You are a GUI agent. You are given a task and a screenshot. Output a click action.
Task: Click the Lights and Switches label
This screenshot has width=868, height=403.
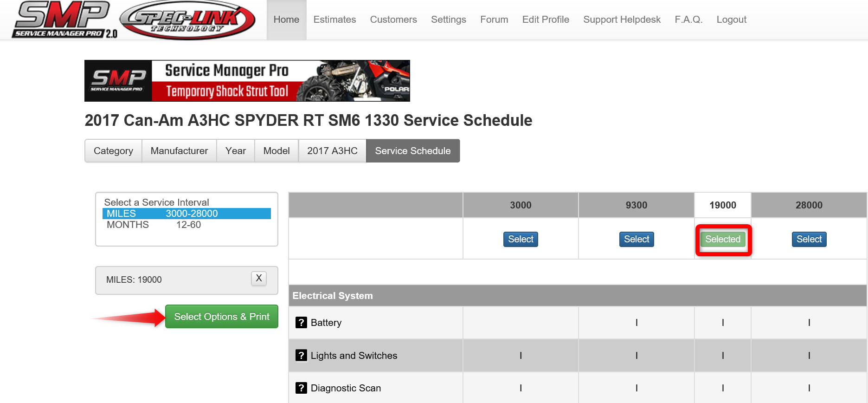point(354,356)
